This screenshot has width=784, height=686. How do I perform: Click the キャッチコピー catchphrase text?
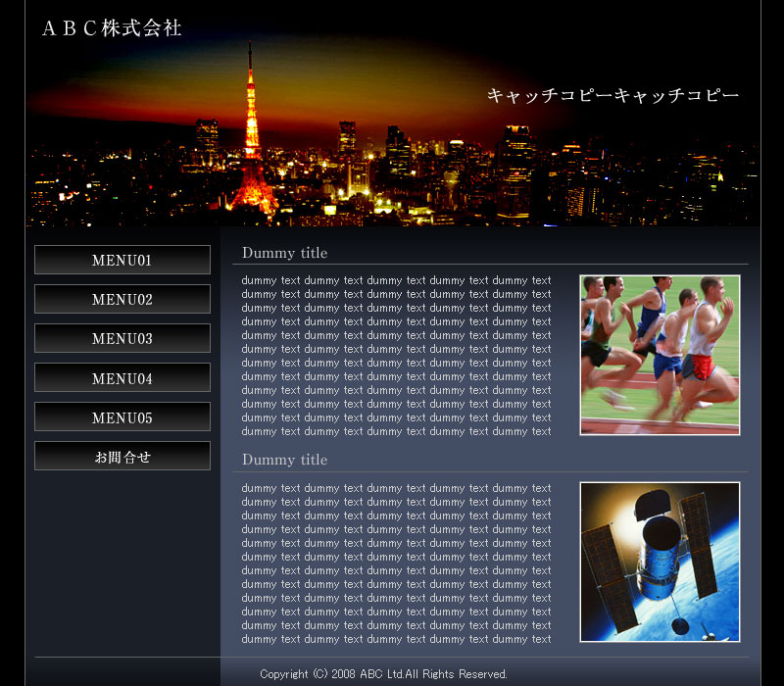click(613, 95)
